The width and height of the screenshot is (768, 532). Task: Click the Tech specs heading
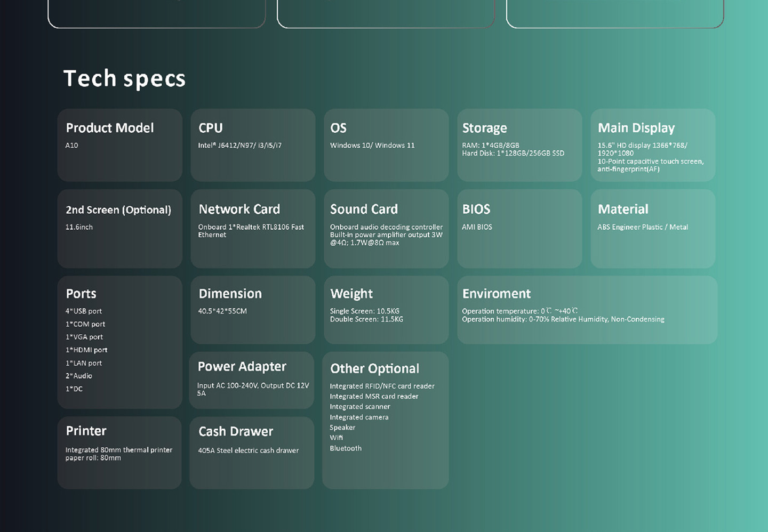[x=124, y=78]
